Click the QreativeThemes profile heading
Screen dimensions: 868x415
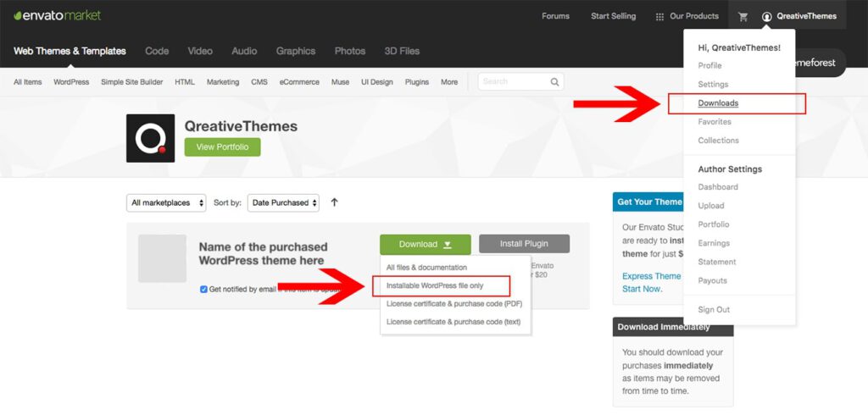(x=241, y=126)
